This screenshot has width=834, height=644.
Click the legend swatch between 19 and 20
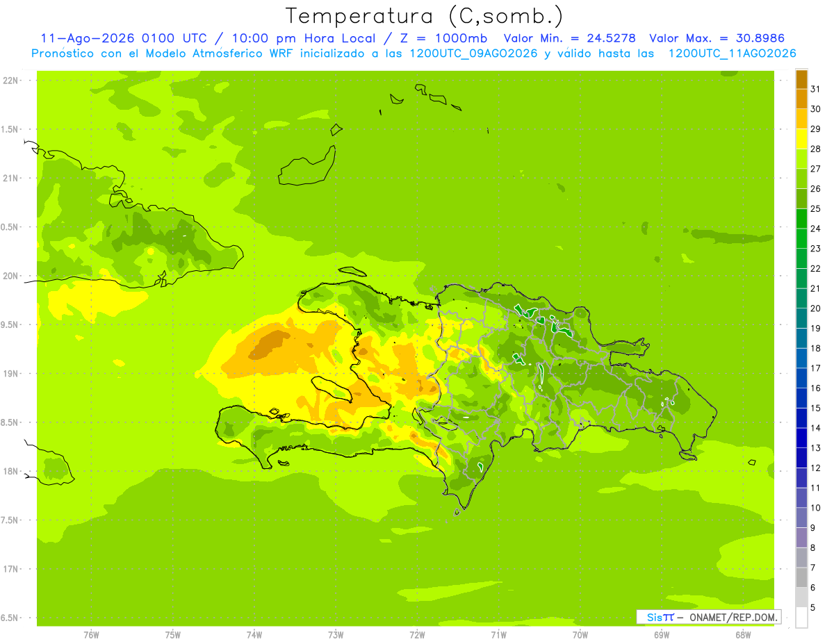point(801,318)
